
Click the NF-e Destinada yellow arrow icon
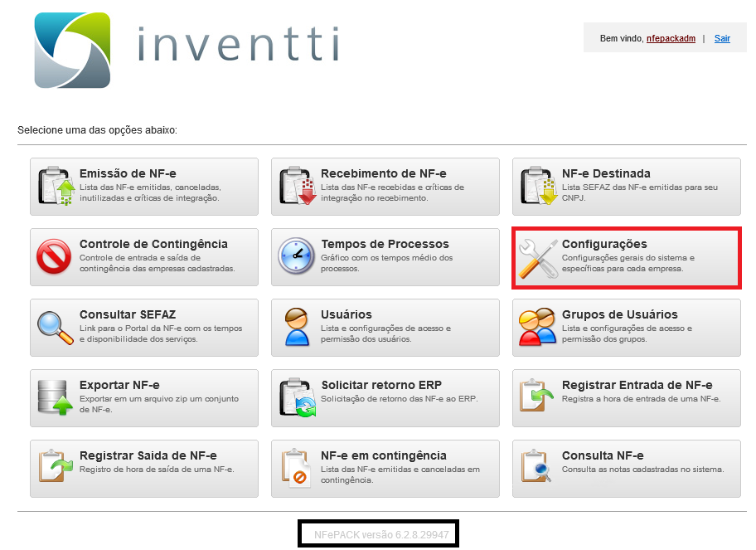click(x=538, y=187)
